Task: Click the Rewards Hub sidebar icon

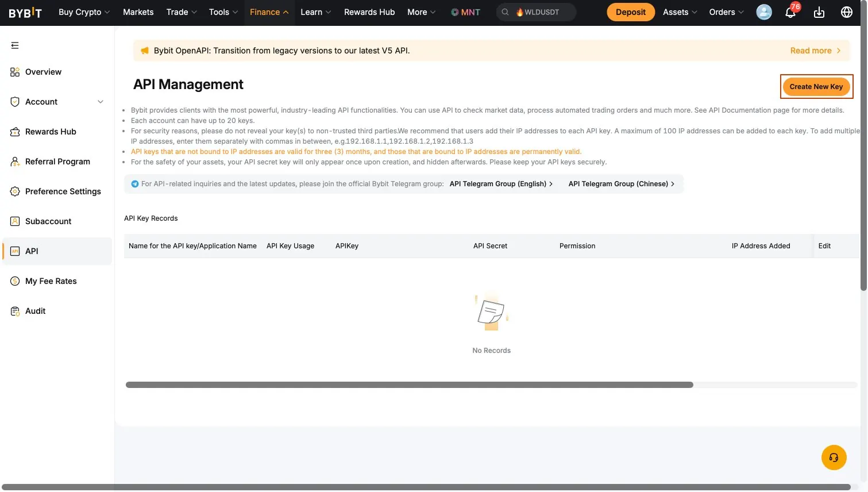Action: point(15,132)
